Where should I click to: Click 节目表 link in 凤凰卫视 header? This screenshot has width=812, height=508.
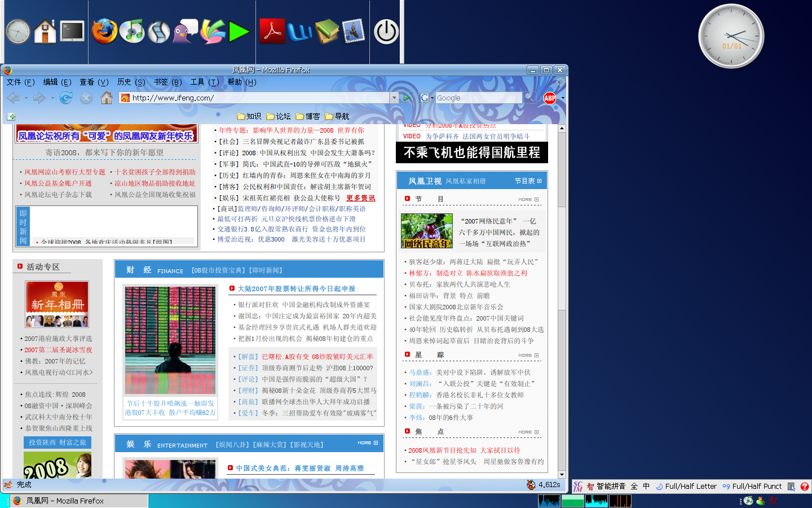528,181
